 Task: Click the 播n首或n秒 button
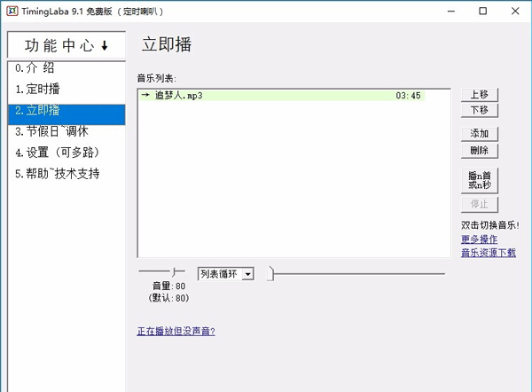(480, 181)
